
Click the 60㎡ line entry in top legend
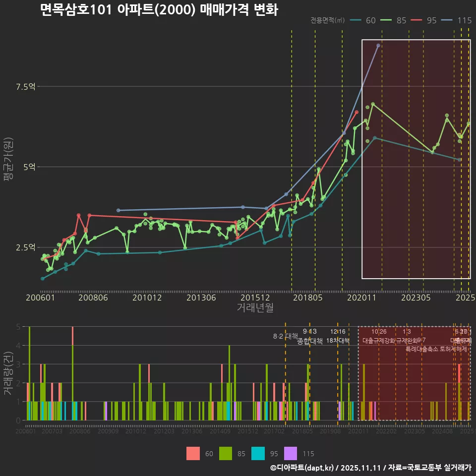(x=363, y=20)
